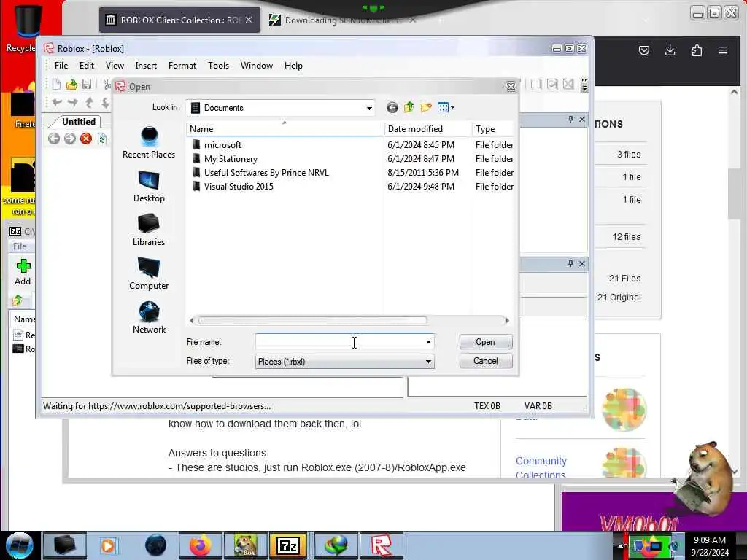
Task: Open Firefox hamburger application menu
Action: (723, 50)
